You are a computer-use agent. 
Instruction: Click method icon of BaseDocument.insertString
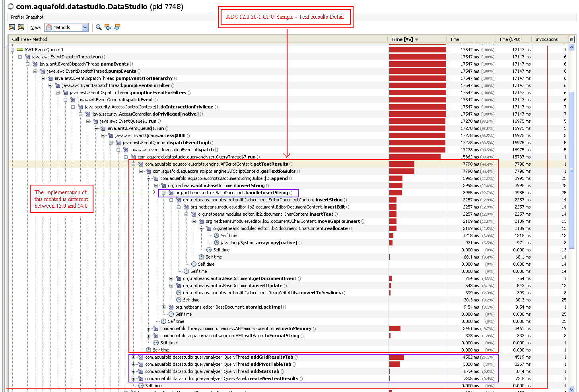163,185
